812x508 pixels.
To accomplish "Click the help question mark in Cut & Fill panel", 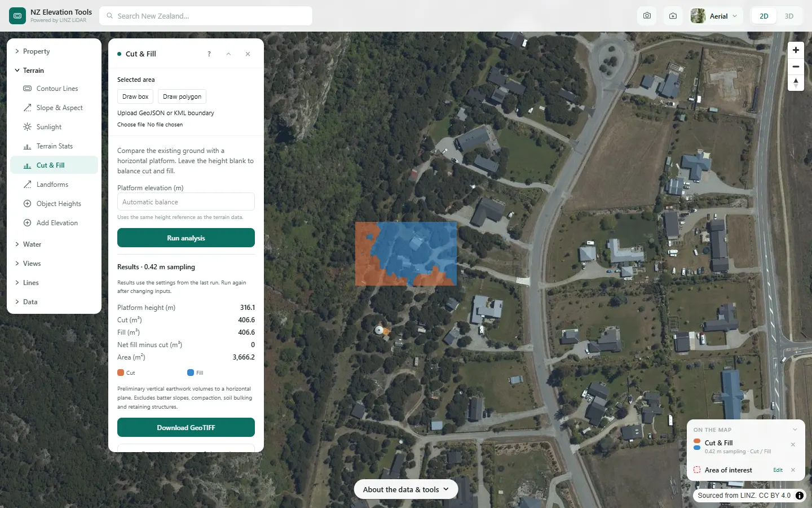I will pos(209,54).
